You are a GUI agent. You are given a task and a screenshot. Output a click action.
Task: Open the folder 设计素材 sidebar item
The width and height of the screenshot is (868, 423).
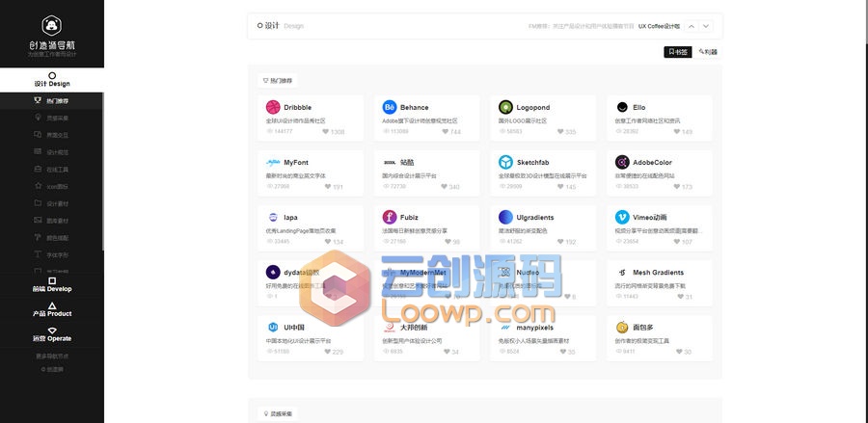pyautogui.click(x=51, y=203)
